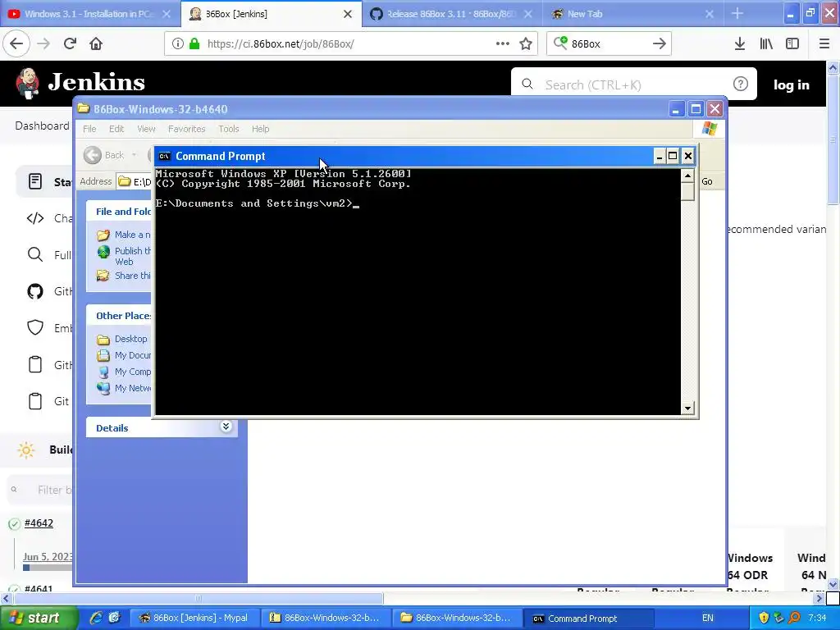840x630 pixels.
Task: Click the orange magnifier tray icon
Action: 794,618
